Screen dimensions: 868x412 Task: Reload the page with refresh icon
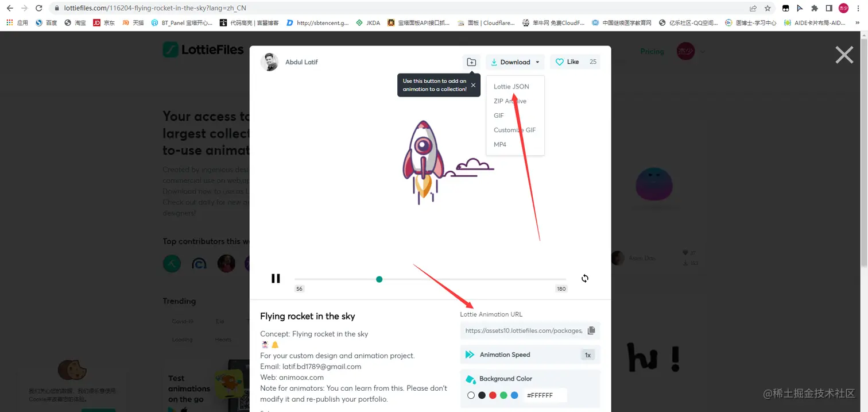point(38,8)
